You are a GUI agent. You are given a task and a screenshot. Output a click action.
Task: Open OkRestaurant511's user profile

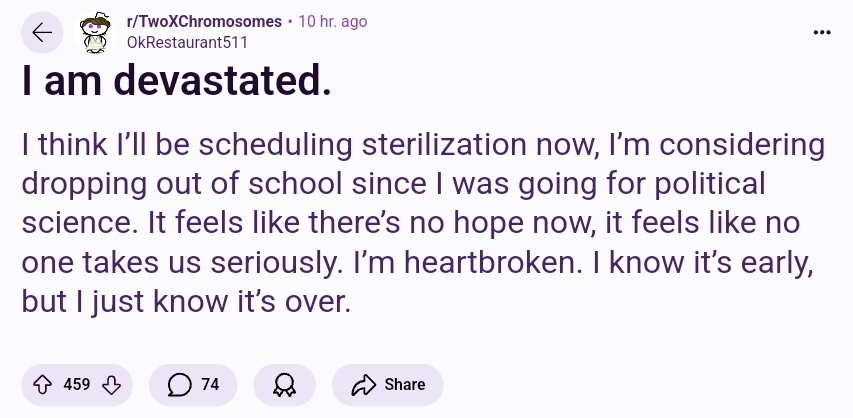point(187,42)
